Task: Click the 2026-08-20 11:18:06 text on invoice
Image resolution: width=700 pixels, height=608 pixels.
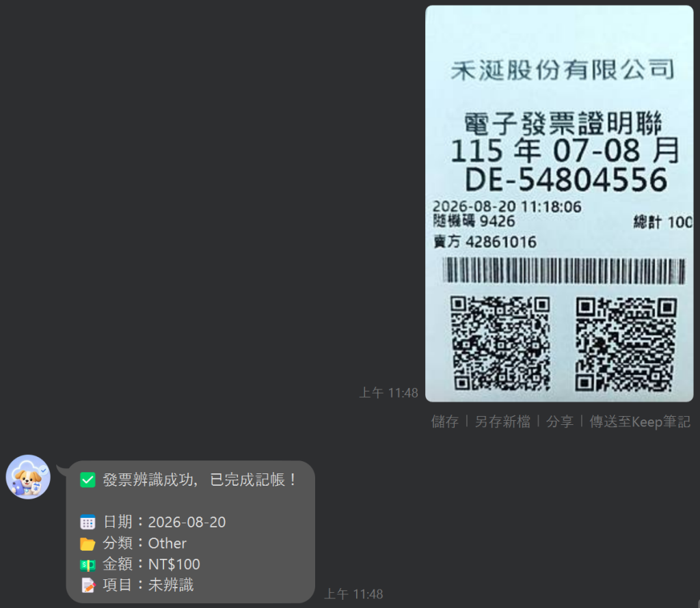Action: click(x=507, y=206)
